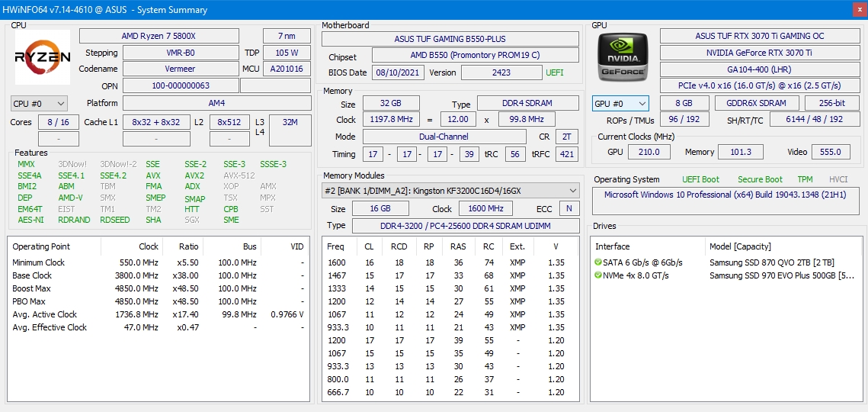Select the VMR-B0 stepping value
Viewport: 868px width, 412px height.
click(181, 53)
